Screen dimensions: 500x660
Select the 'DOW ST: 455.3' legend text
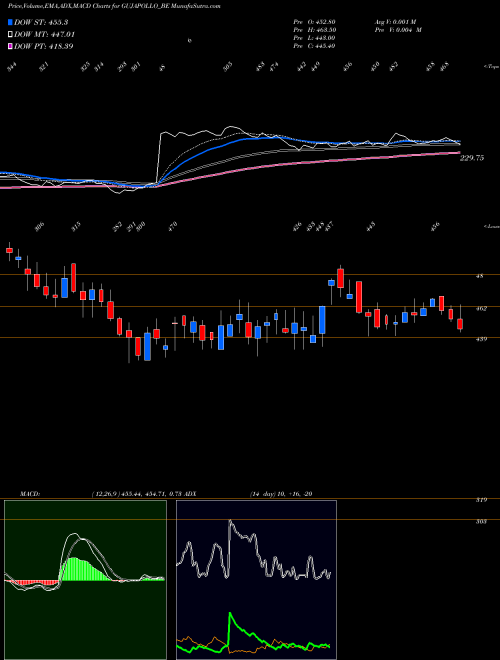[x=41, y=22]
